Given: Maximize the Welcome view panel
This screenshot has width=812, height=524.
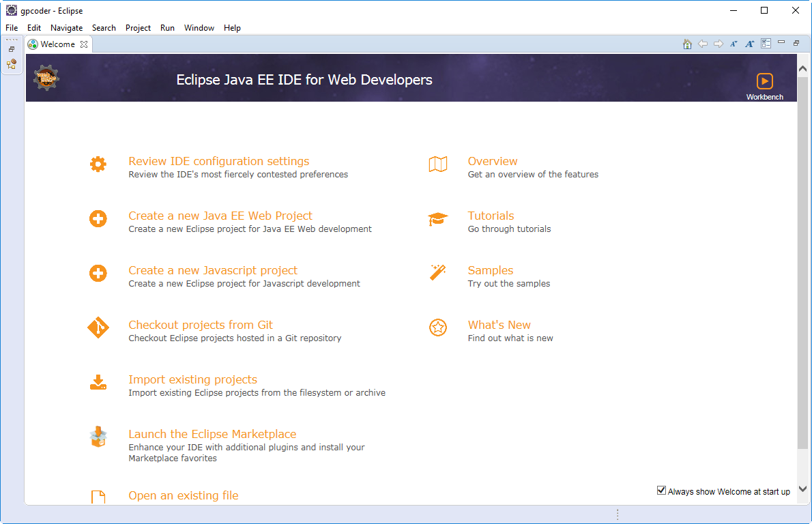Looking at the screenshot, I should click(796, 44).
